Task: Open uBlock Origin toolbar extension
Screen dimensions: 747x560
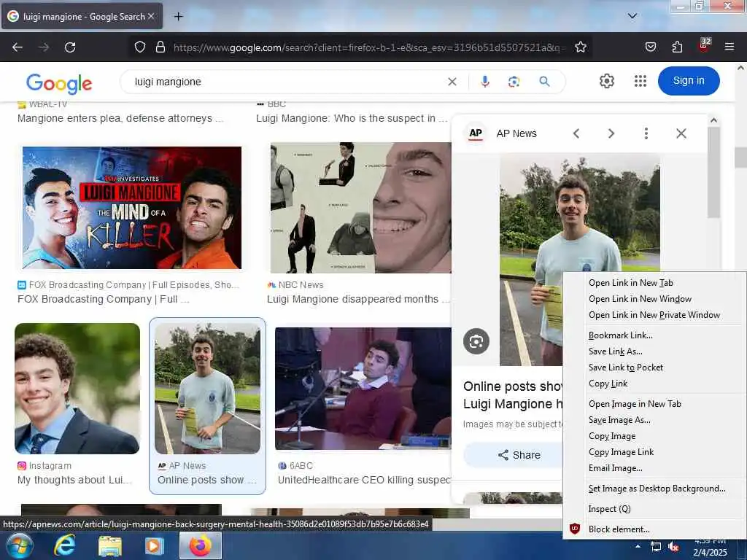Action: point(704,46)
